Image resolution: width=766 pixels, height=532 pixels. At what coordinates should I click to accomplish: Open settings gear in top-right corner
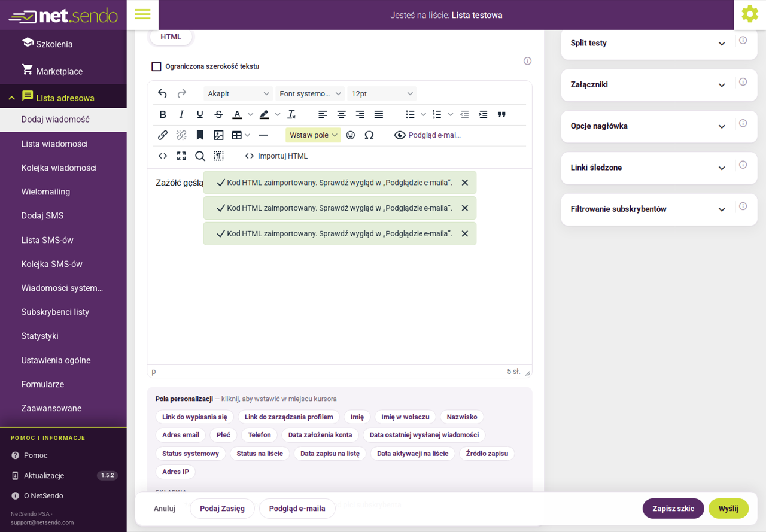tap(750, 14)
